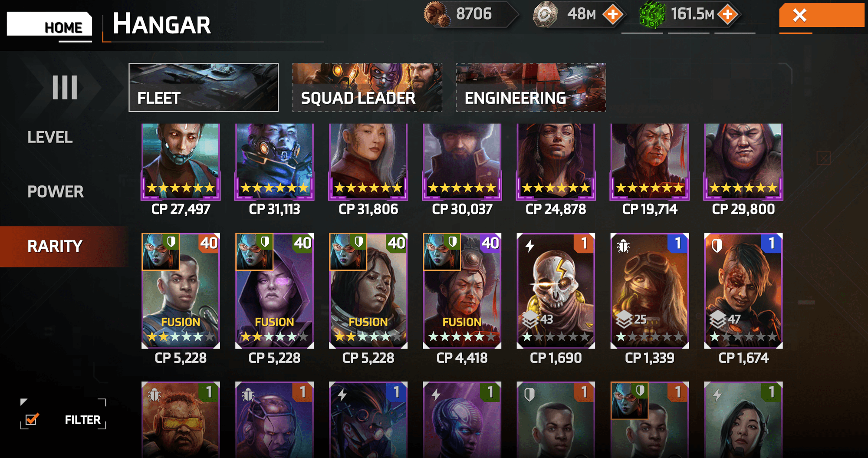868x458 pixels.
Task: Click the bug icon on CP 1,339 card
Action: pyautogui.click(x=623, y=246)
